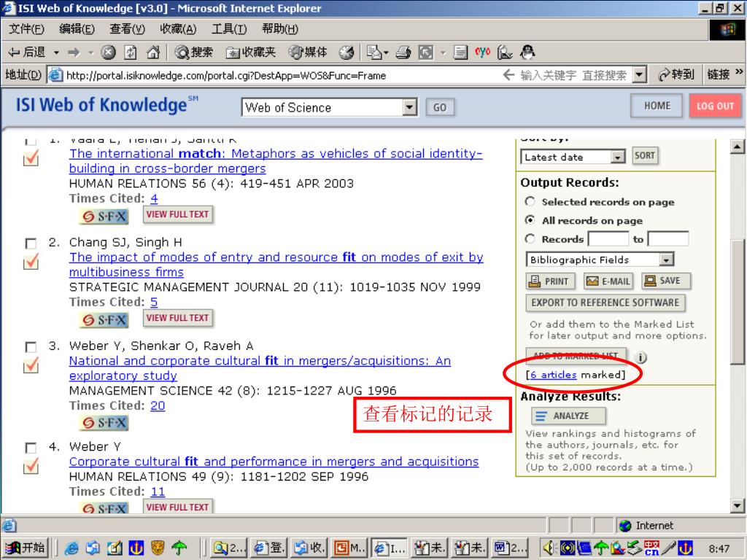The image size is (747, 560).
Task: Toggle red marked checkmark for record 1
Action: click(31, 158)
